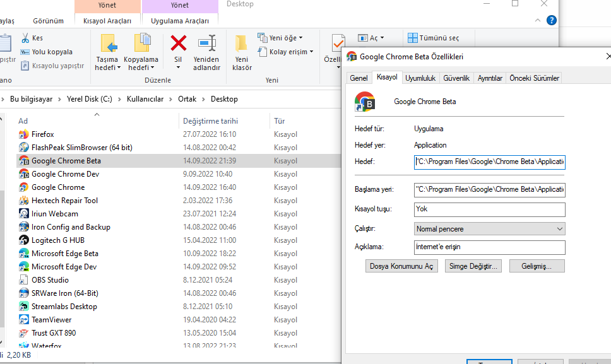The width and height of the screenshot is (611, 364).
Task: Select the Google Chrome shortcut icon
Action: [24, 187]
